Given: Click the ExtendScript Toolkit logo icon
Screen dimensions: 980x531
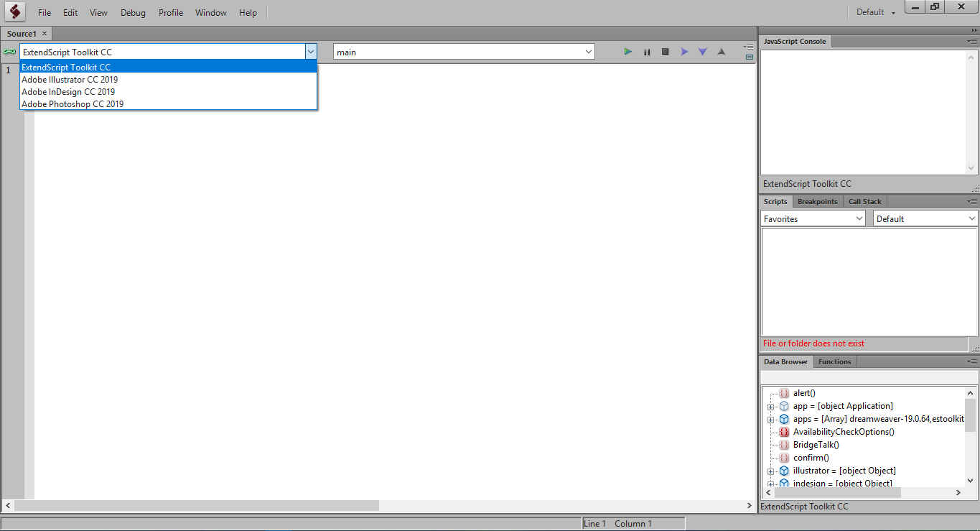Looking at the screenshot, I should click(15, 11).
